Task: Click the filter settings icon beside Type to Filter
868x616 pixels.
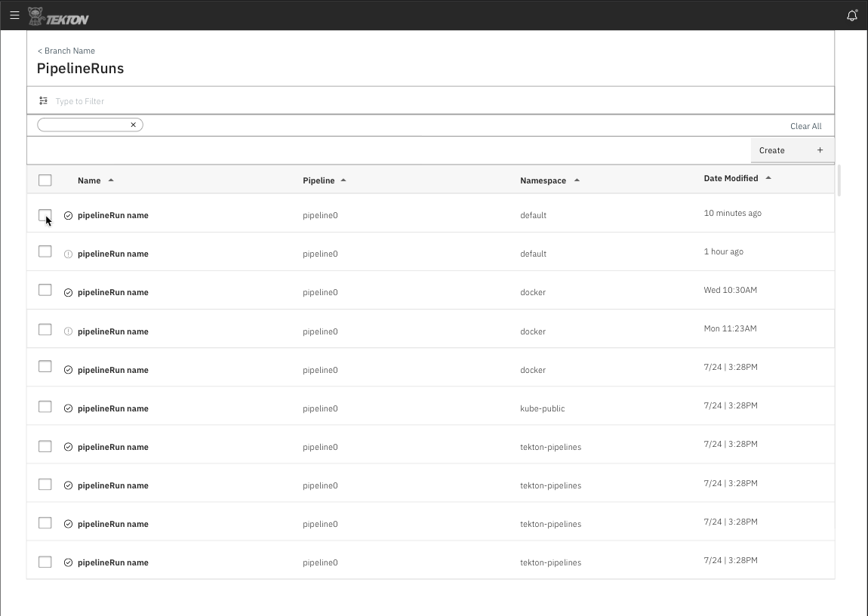Action: coord(42,100)
